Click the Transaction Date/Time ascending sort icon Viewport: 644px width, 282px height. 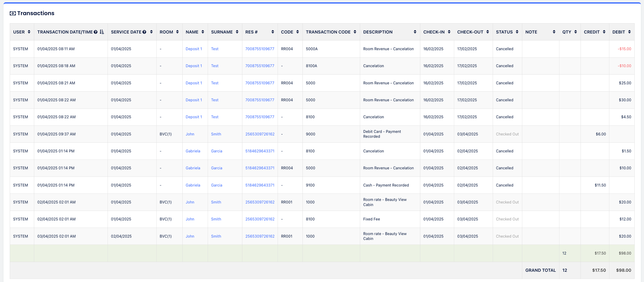pos(102,32)
